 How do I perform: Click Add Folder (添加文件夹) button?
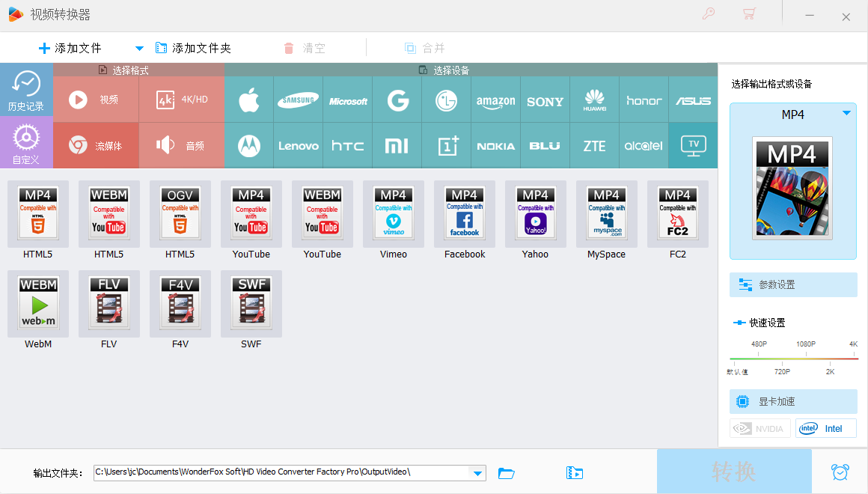coord(193,48)
